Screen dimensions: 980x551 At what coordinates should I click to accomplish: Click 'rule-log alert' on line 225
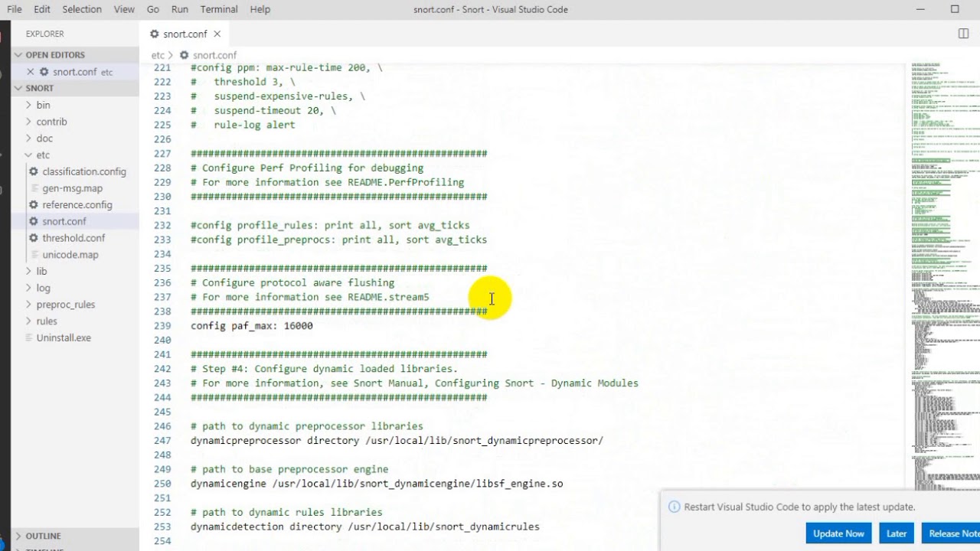[254, 125]
